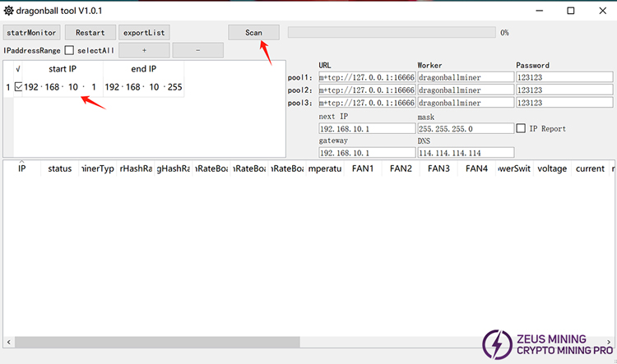The image size is (617, 364).
Task: Click the pool2 Worker input field
Action: coord(465,90)
